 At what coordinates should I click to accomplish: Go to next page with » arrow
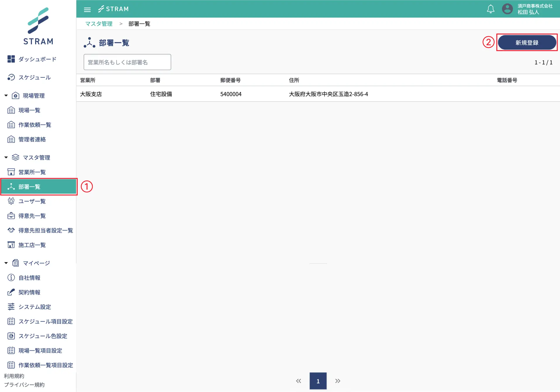(338, 381)
